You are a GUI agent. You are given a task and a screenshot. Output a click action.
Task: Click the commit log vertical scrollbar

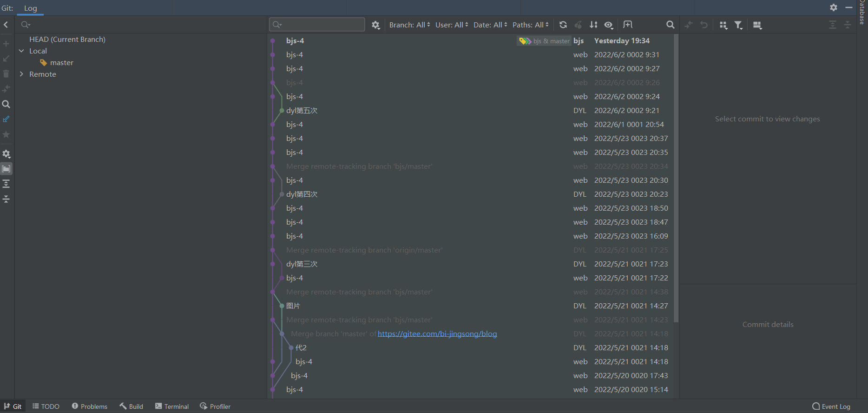tap(676, 178)
